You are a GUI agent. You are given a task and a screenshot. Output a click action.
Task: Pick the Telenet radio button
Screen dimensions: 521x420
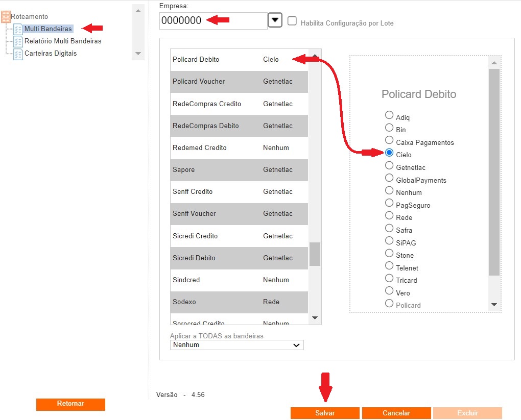point(389,265)
